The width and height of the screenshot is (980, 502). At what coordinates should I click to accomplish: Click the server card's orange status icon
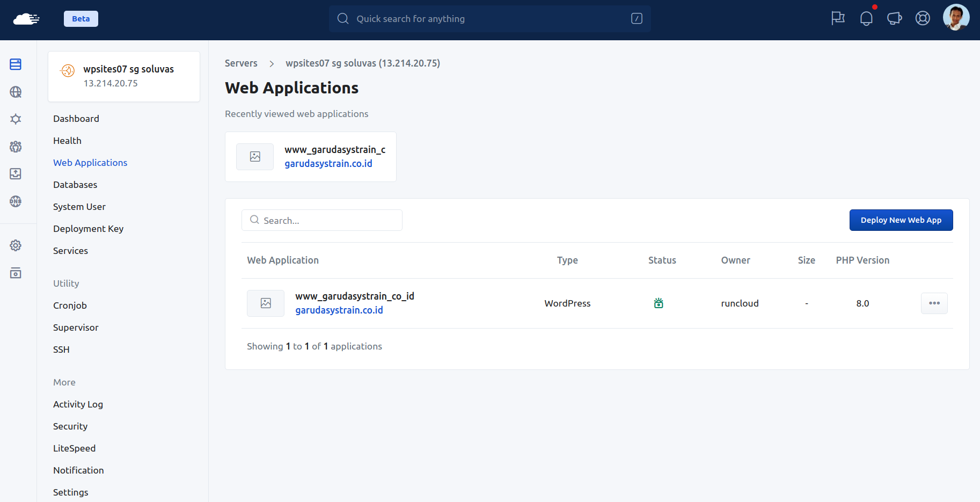click(x=68, y=70)
